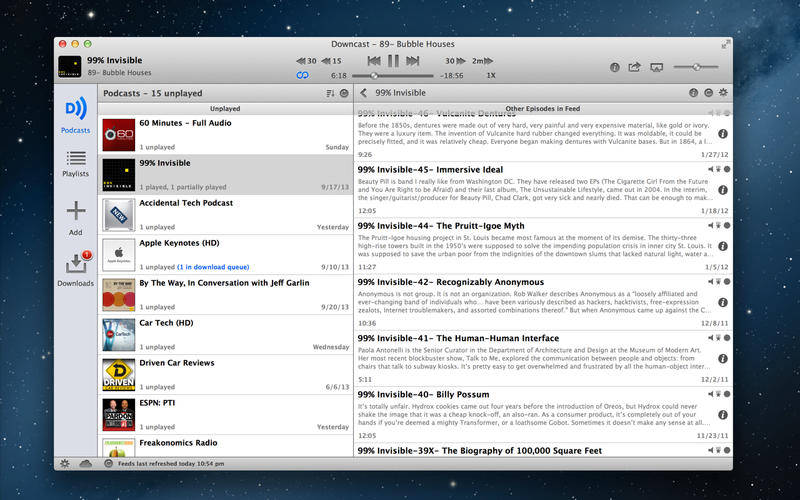
Task: Go back using chevron beside 99% Invisible
Action: (363, 93)
